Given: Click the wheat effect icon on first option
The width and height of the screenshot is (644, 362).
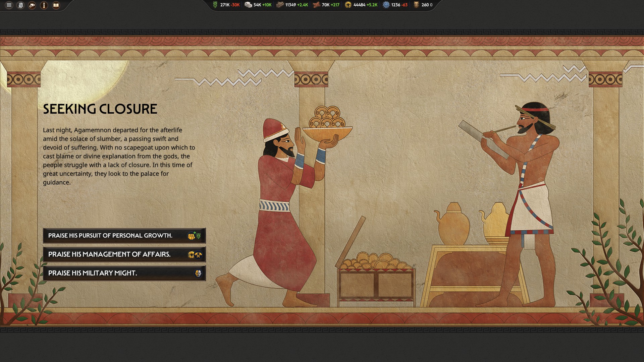Looking at the screenshot, I should pyautogui.click(x=199, y=236).
